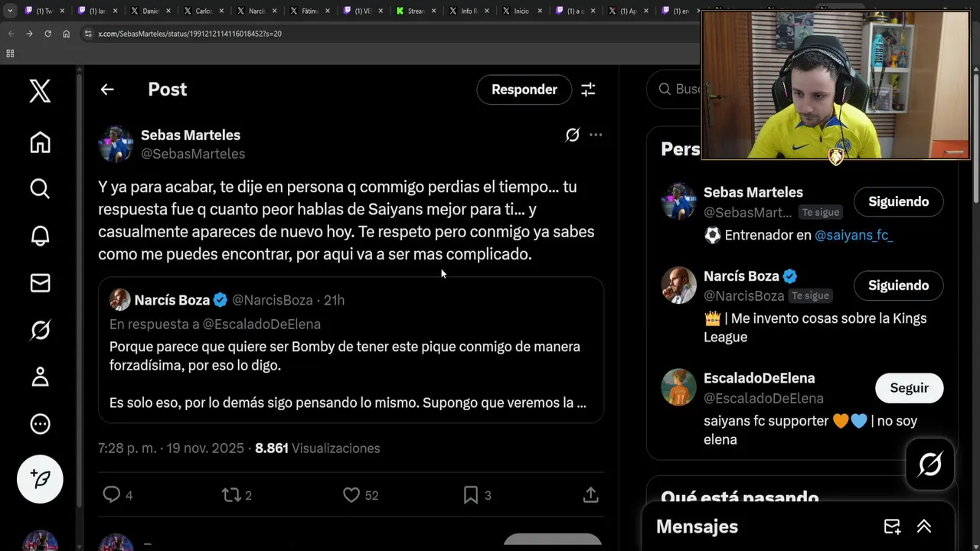Expand the Mensajes drawer

pyautogui.click(x=924, y=527)
